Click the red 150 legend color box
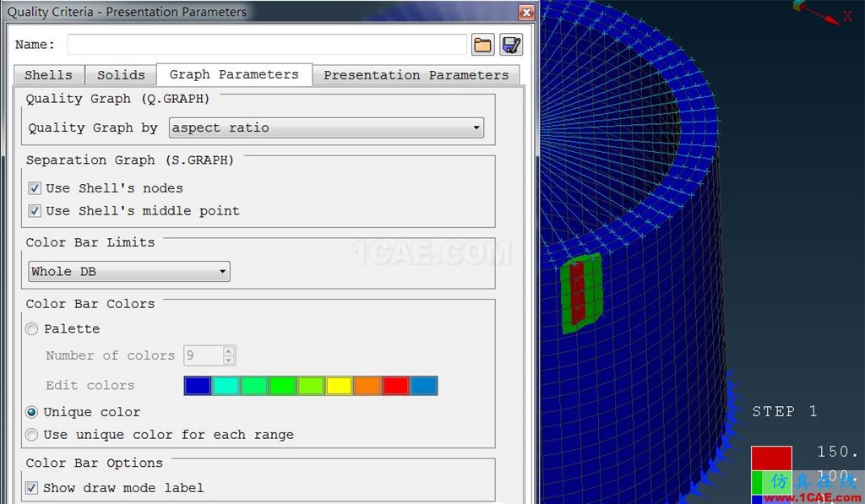The height and width of the screenshot is (504, 865). [771, 458]
